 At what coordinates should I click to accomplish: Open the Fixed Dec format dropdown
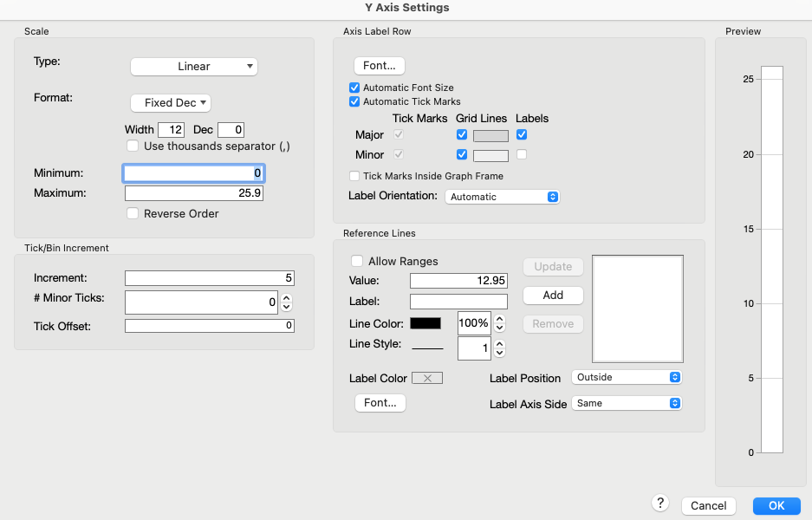pyautogui.click(x=170, y=102)
